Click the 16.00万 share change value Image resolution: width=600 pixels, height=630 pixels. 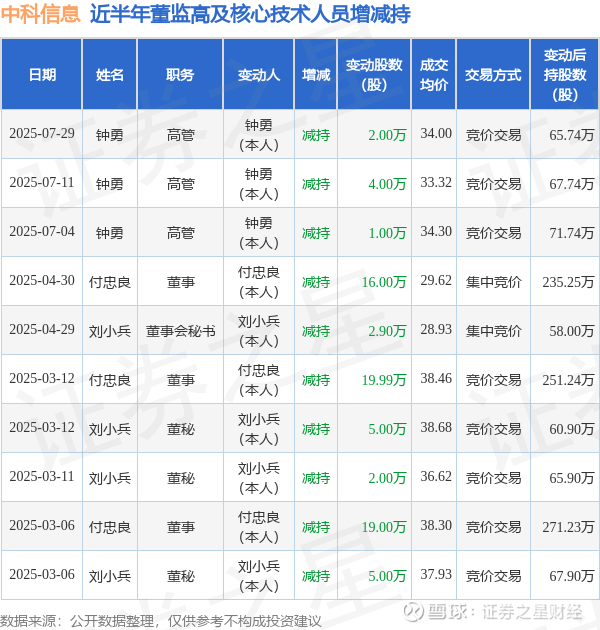point(384,282)
